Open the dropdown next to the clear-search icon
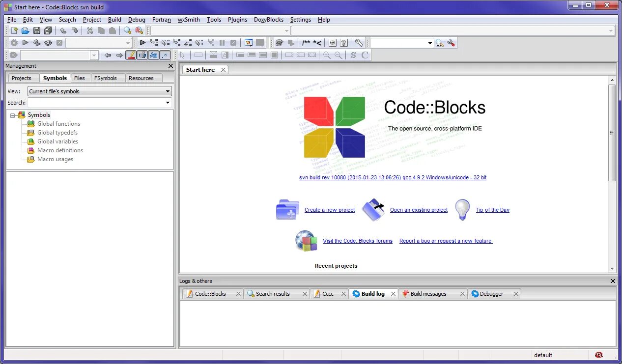This screenshot has width=622, height=364. point(94,55)
